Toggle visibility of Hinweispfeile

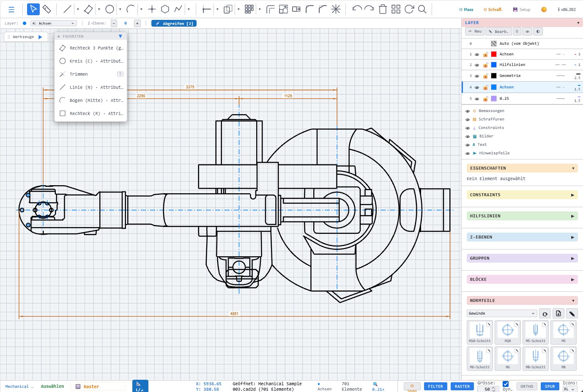468,154
